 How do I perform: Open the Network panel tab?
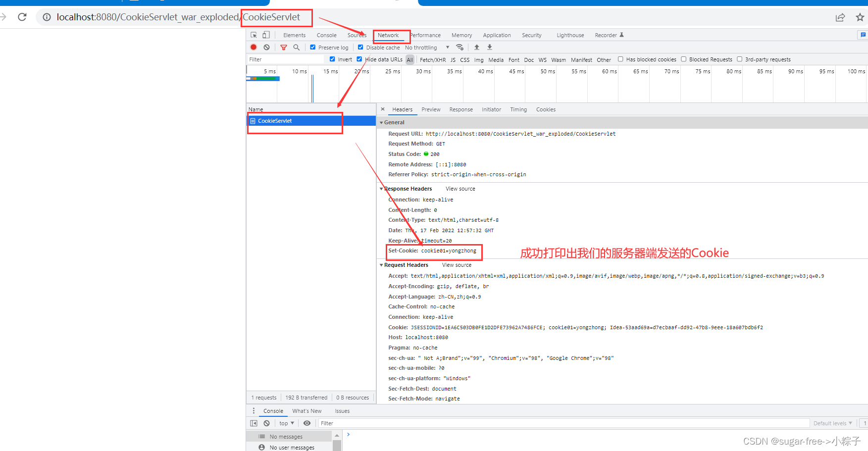point(388,35)
